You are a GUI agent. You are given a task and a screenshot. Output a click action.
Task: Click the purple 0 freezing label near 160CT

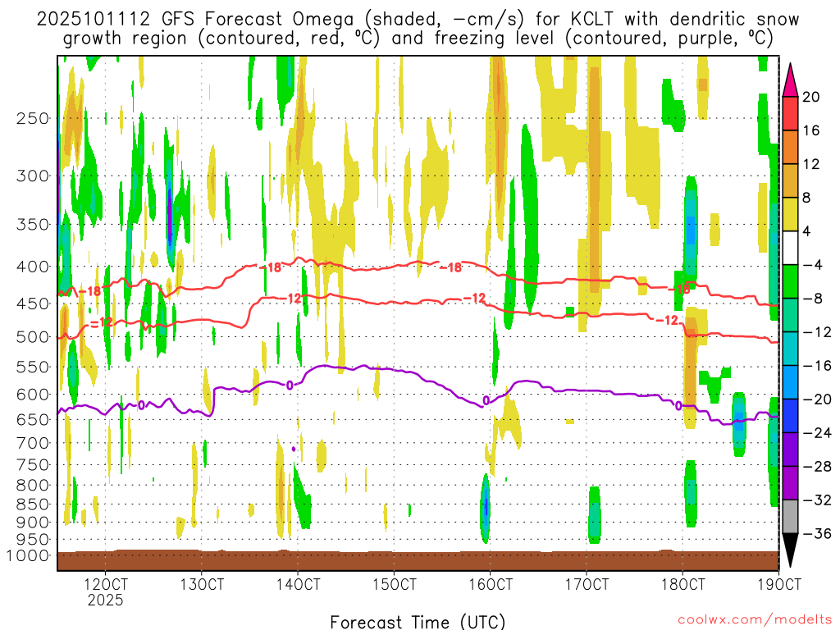click(x=486, y=400)
